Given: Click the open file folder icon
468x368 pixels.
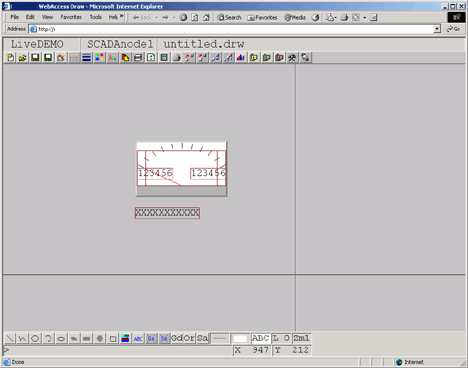Looking at the screenshot, I should pos(23,58).
